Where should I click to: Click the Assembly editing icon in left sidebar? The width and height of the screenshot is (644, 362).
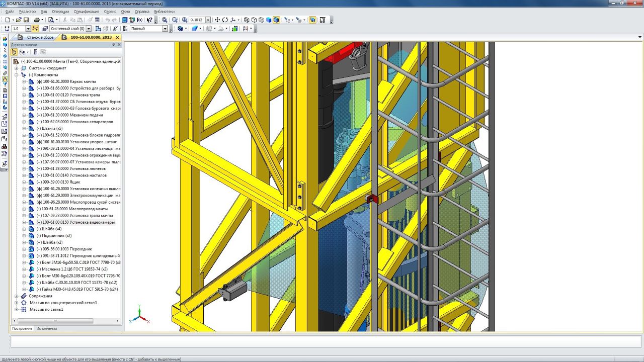[x=5, y=39]
